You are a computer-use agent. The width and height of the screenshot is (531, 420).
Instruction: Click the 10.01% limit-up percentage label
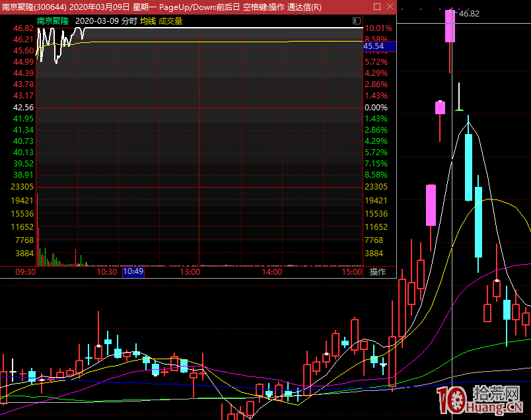tap(378, 28)
